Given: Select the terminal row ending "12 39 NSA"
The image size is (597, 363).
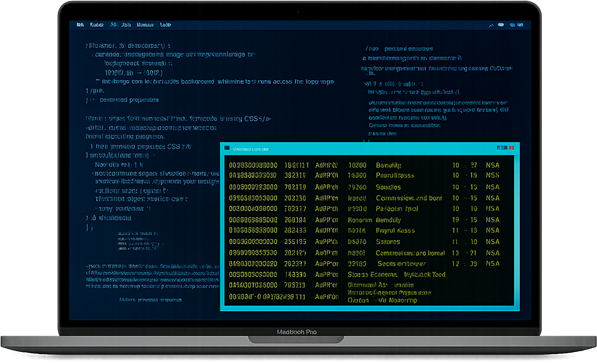Looking at the screenshot, I should pos(364,264).
